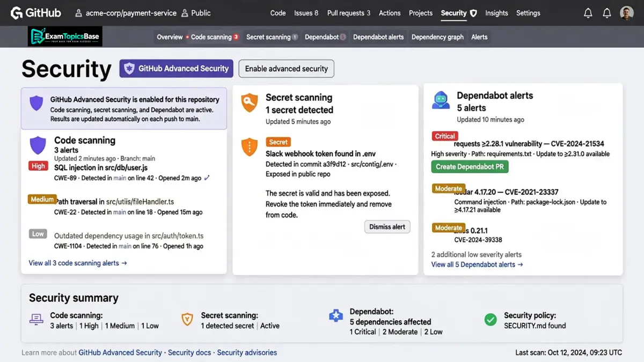Open the Dependency graph sub-tab
Image resolution: width=644 pixels, height=362 pixels.
[x=437, y=37]
